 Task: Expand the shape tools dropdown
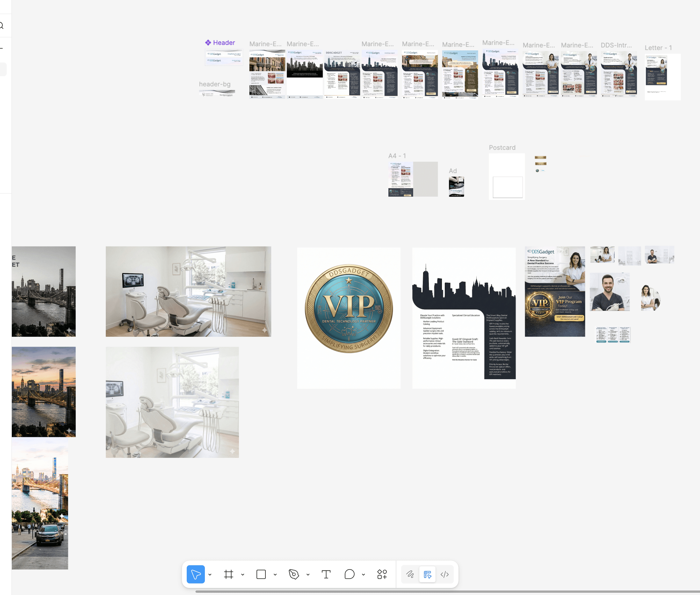coord(275,574)
